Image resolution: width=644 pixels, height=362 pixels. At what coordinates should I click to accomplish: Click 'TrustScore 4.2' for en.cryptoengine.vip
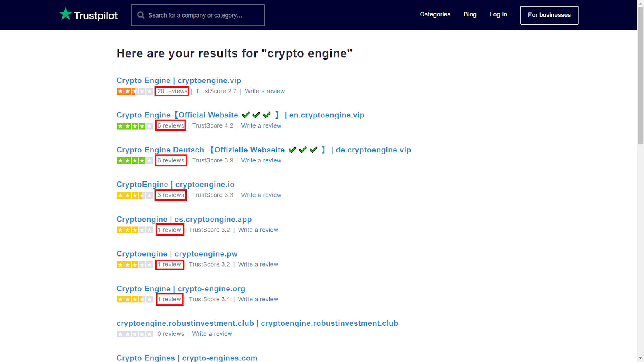click(213, 126)
